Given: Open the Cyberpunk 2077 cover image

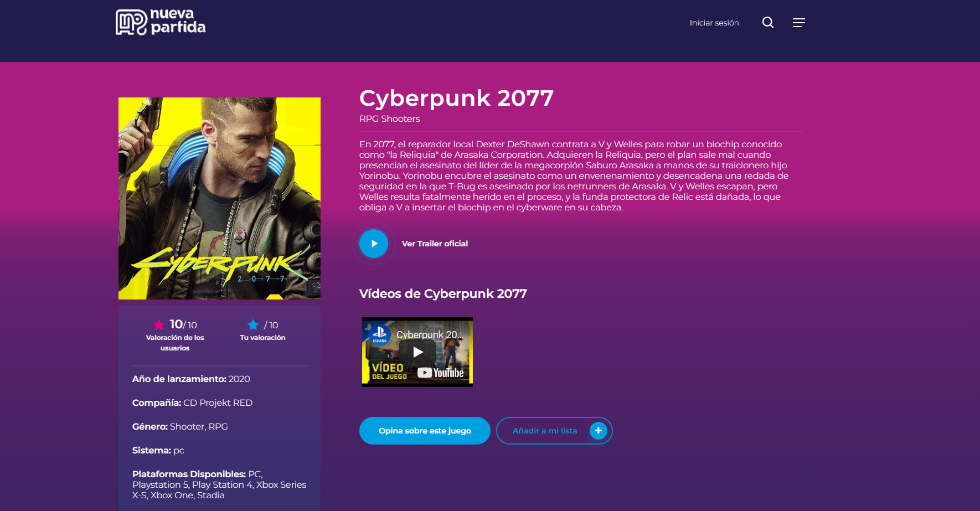Looking at the screenshot, I should [x=219, y=198].
